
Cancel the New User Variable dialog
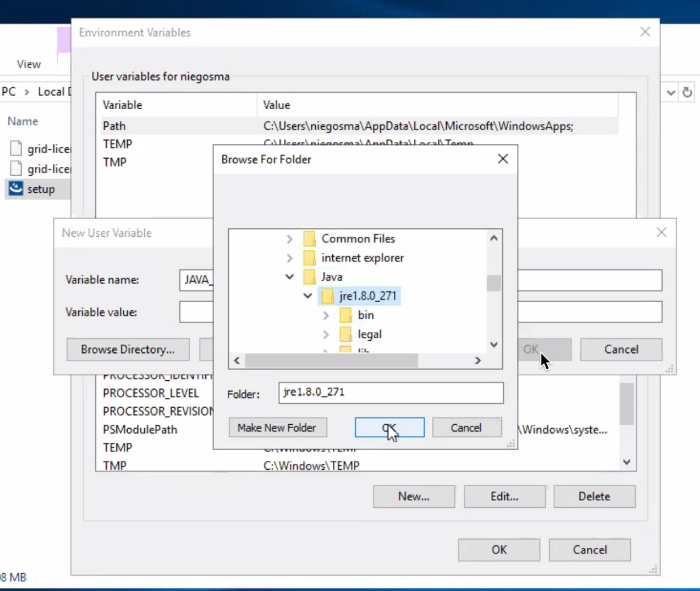(x=621, y=349)
